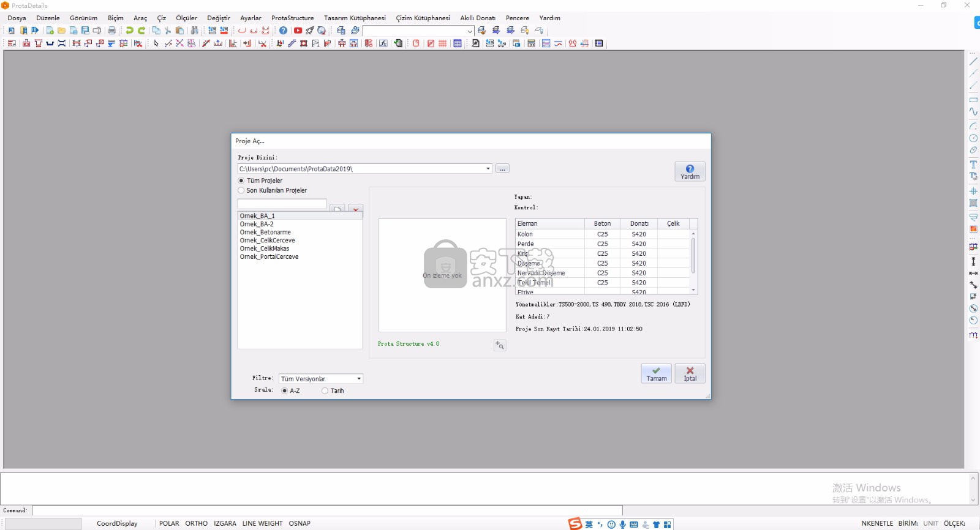Select the Son Kullanılan Projeler option
The image size is (980, 530).
(241, 190)
